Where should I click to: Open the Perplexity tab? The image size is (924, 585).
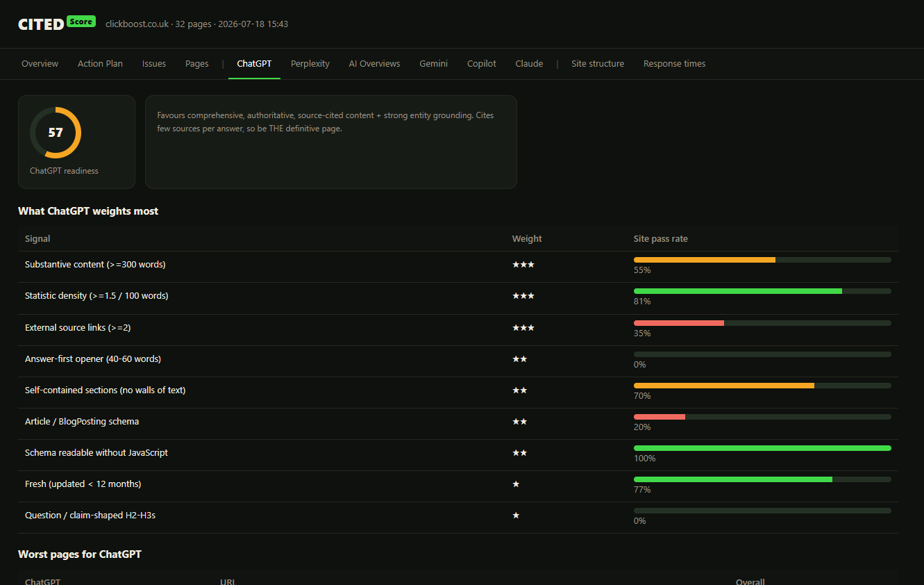point(310,63)
